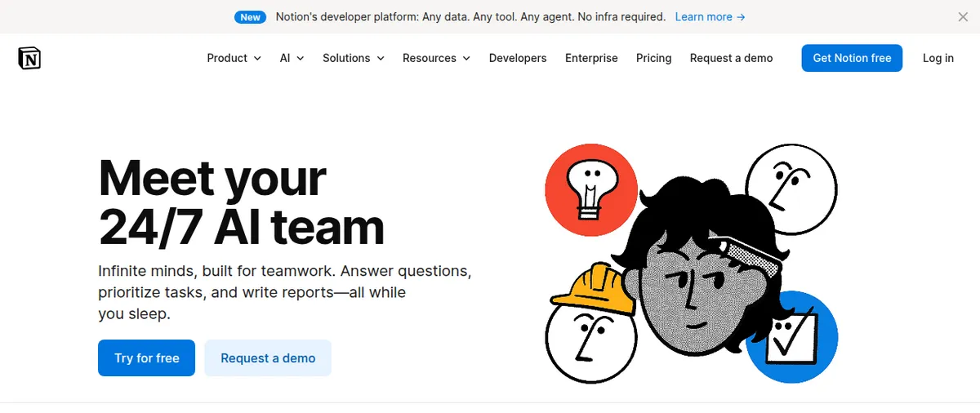
Task: Open the Resources dropdown menu
Action: (436, 58)
